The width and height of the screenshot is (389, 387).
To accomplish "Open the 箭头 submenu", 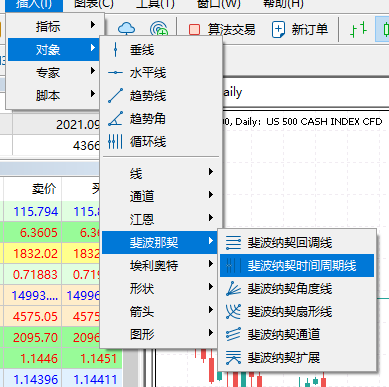I will click(x=161, y=311).
